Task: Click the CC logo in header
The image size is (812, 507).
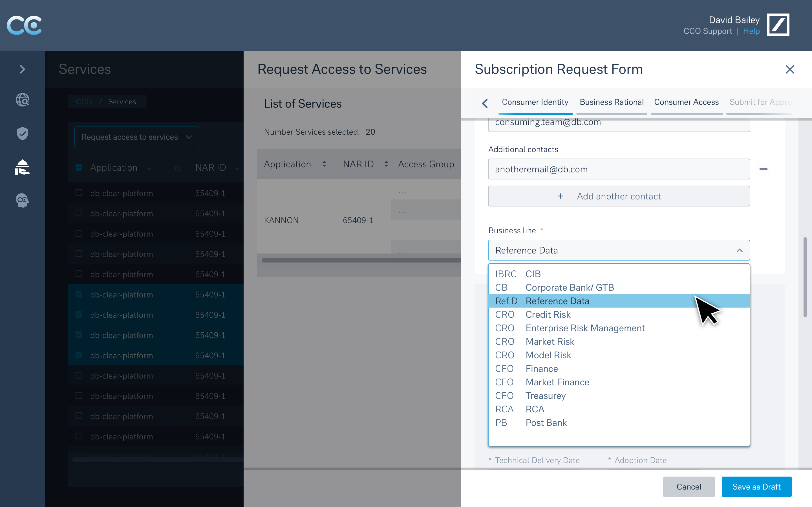Action: coord(24,25)
